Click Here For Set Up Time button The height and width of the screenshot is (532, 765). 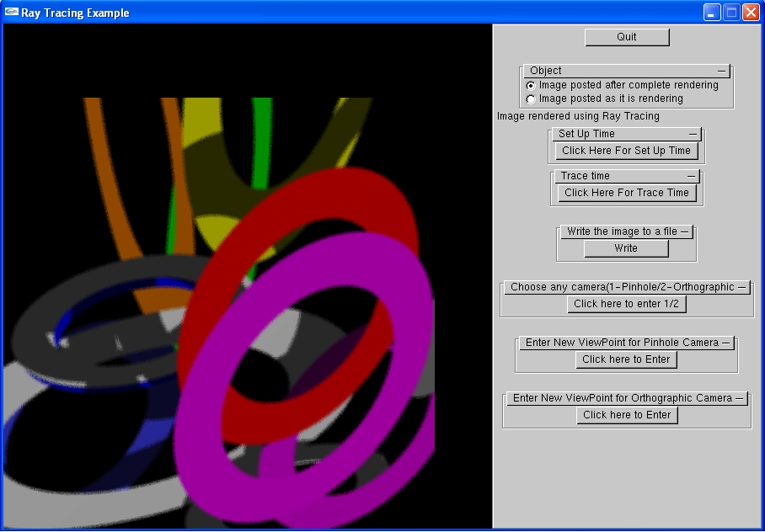coord(627,151)
